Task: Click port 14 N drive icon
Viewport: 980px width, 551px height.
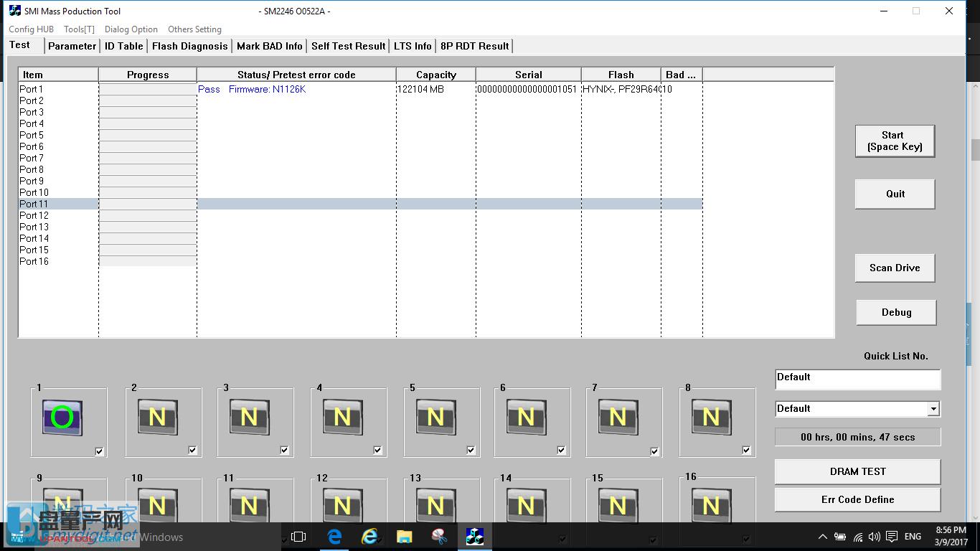Action: click(526, 505)
